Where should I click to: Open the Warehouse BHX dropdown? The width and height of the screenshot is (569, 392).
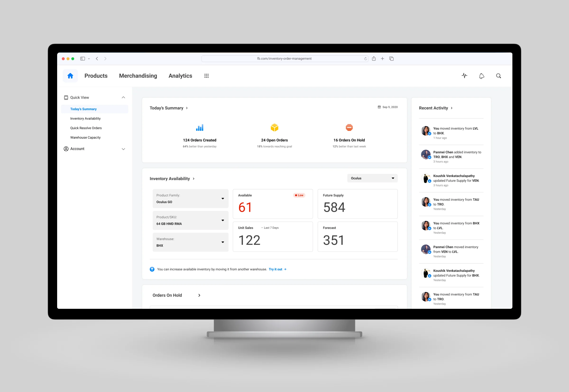(x=190, y=242)
